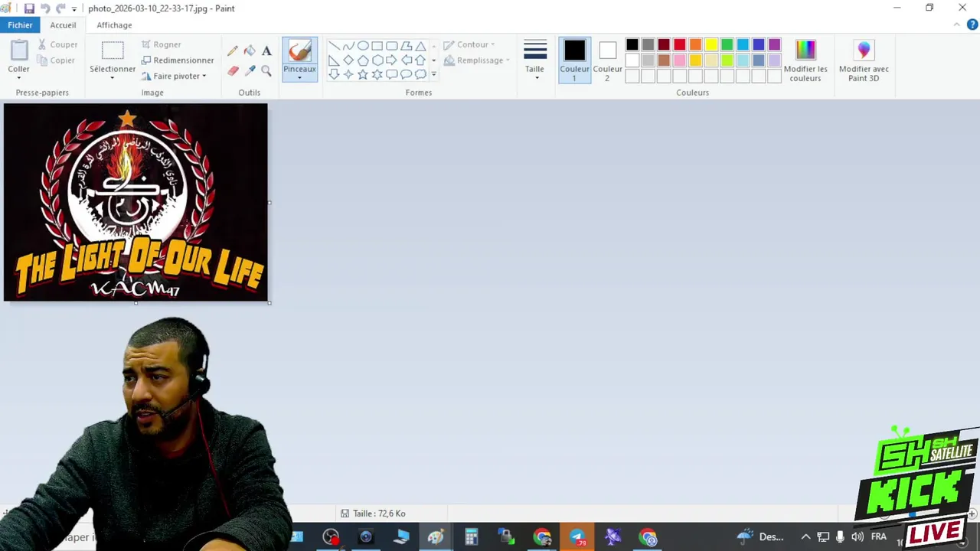Pick the red color from the palette
This screenshot has height=551, width=980.
click(680, 45)
